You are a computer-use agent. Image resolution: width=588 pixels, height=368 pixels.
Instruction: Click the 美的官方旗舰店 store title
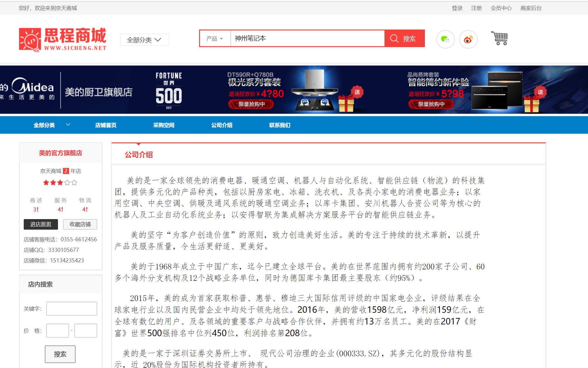pos(61,153)
